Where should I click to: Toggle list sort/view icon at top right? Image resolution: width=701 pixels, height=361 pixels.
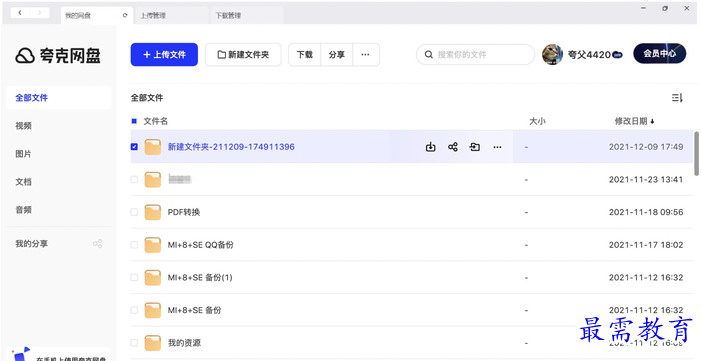[677, 98]
